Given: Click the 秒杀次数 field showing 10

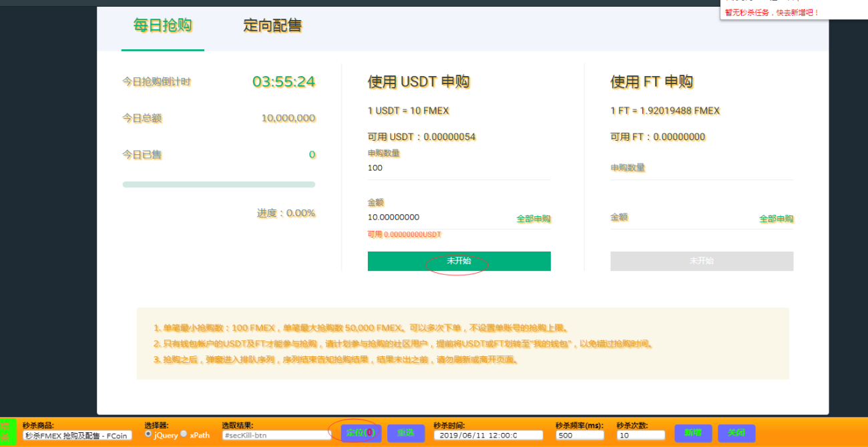Looking at the screenshot, I should click(640, 435).
